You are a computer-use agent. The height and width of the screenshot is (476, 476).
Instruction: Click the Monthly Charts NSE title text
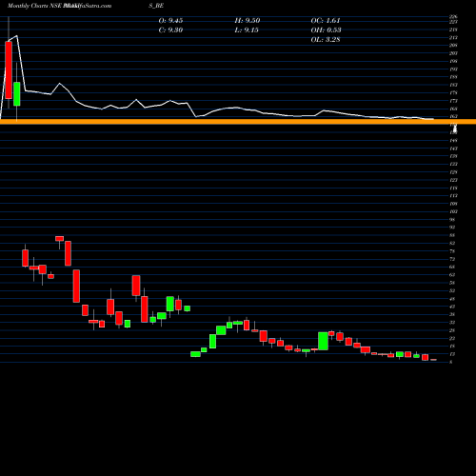click(x=35, y=6)
